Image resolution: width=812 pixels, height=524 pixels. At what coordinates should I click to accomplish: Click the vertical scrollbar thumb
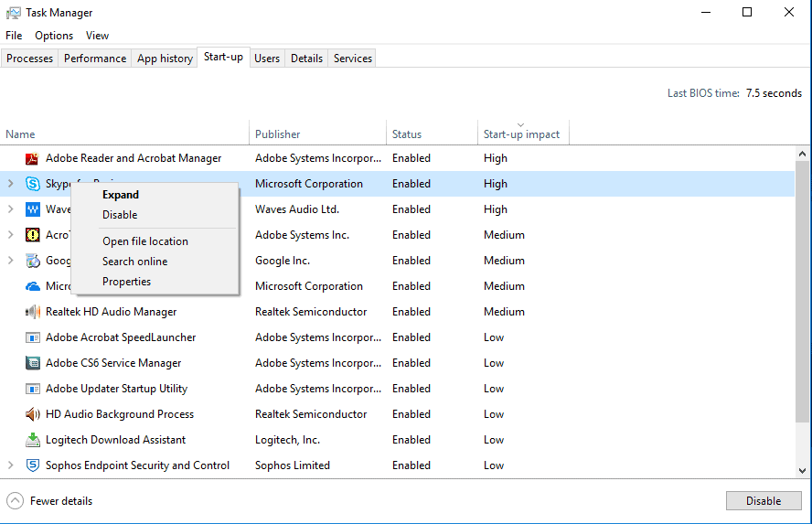pyautogui.click(x=802, y=292)
